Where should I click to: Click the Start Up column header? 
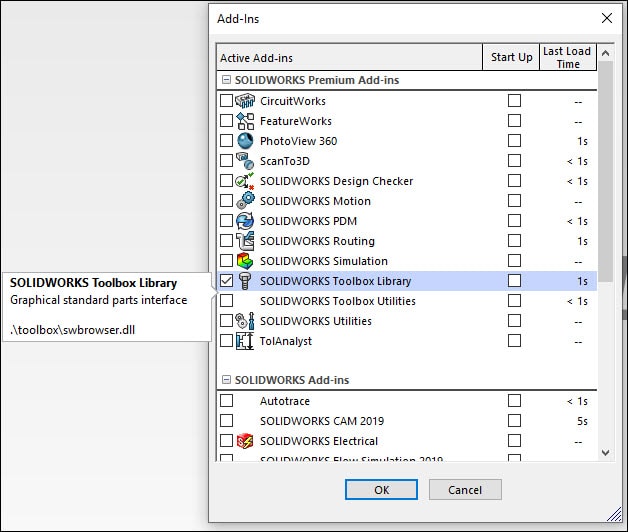coord(511,57)
